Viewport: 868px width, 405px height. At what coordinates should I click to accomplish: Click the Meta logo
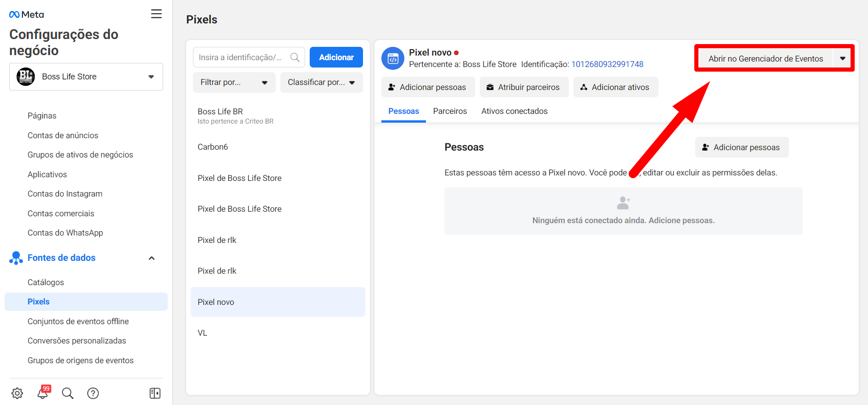tap(27, 15)
